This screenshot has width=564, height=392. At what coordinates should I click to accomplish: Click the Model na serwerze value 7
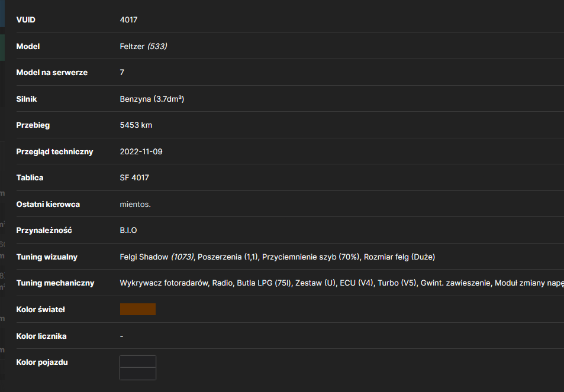tap(122, 73)
